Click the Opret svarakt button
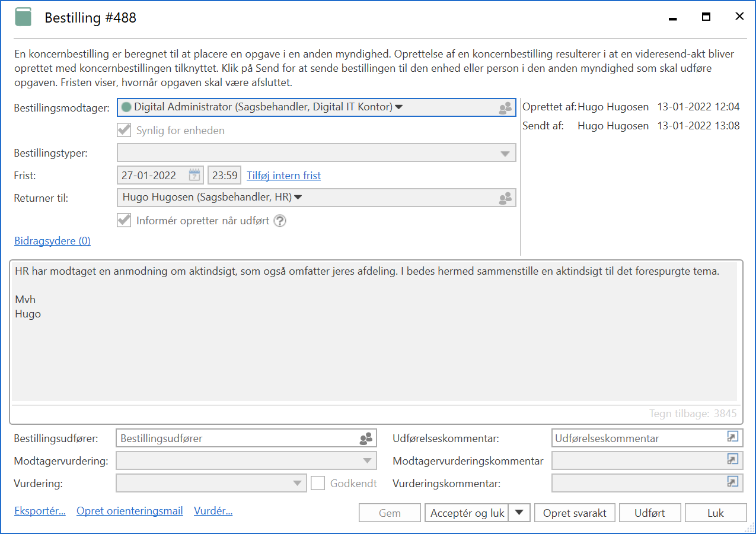Viewport: 756px width, 534px height. (x=575, y=513)
